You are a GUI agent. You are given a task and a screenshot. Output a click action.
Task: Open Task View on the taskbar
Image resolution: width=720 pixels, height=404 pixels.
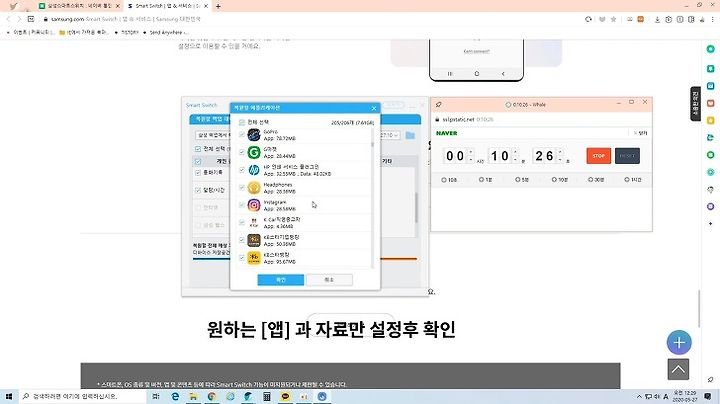[156, 396]
